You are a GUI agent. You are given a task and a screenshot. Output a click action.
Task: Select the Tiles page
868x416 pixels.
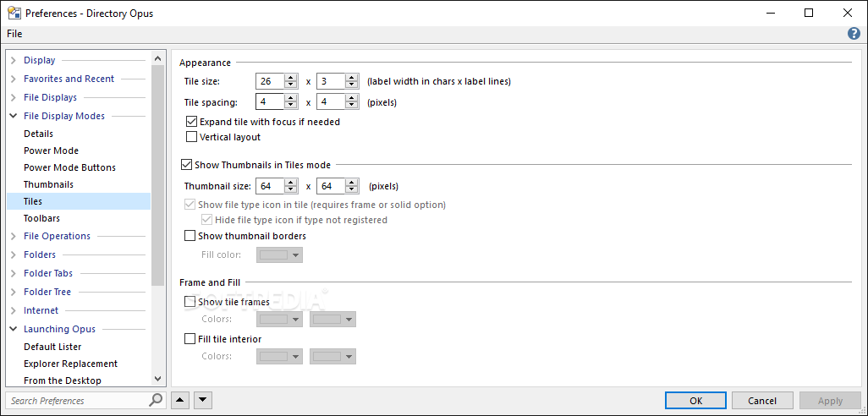point(79,201)
